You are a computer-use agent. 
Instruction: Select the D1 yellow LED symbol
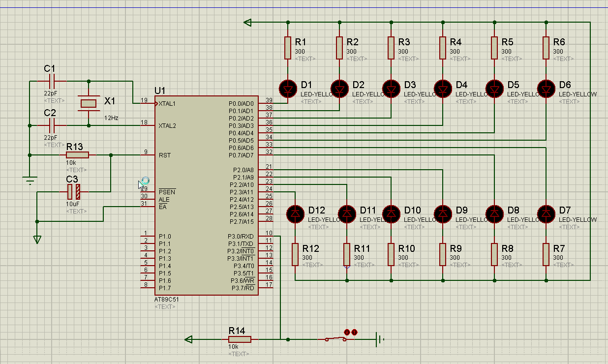coord(288,89)
